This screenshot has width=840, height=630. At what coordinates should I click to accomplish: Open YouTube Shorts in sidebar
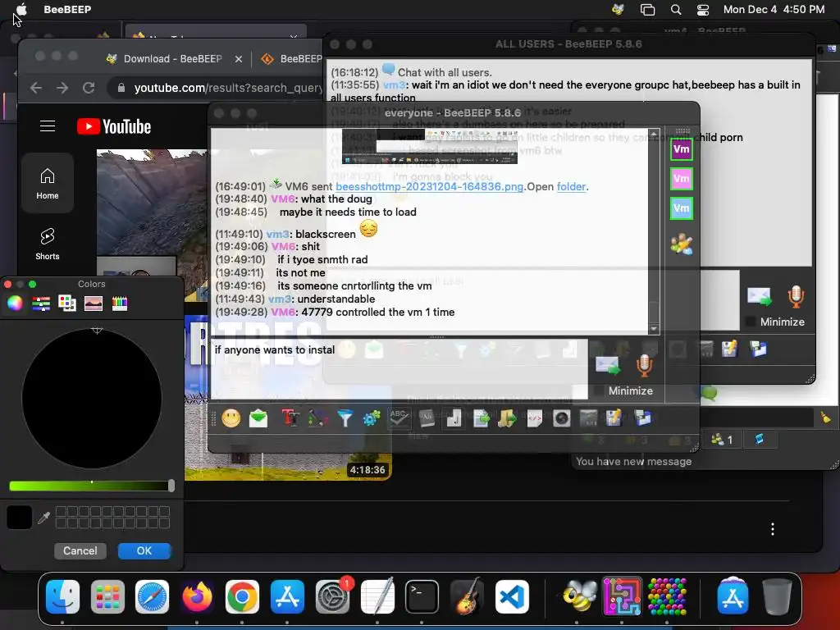pyautogui.click(x=47, y=244)
